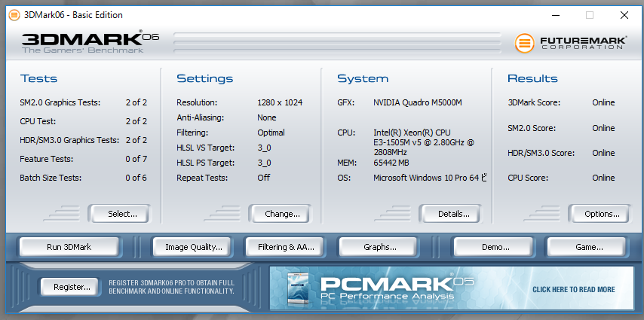Click the '65442 MB' memory value
This screenshot has width=644, height=320.
pyautogui.click(x=391, y=163)
